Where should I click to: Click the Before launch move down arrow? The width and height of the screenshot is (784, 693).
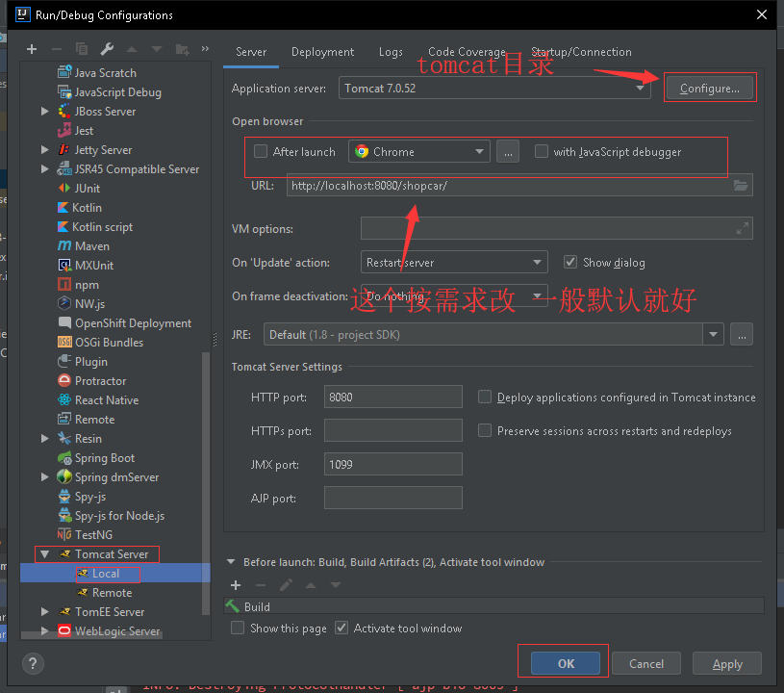(x=336, y=585)
